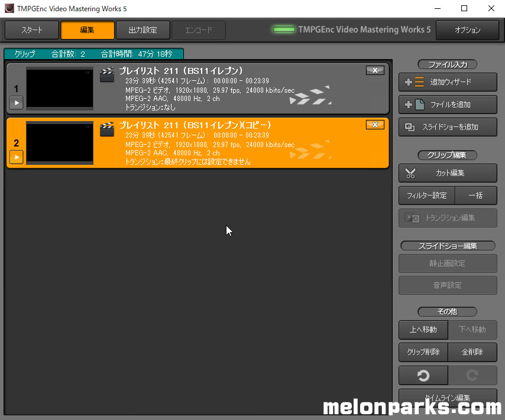This screenshot has height=420, width=505.
Task: Open タイムライン編集 timeline editing
Action: pos(448,398)
